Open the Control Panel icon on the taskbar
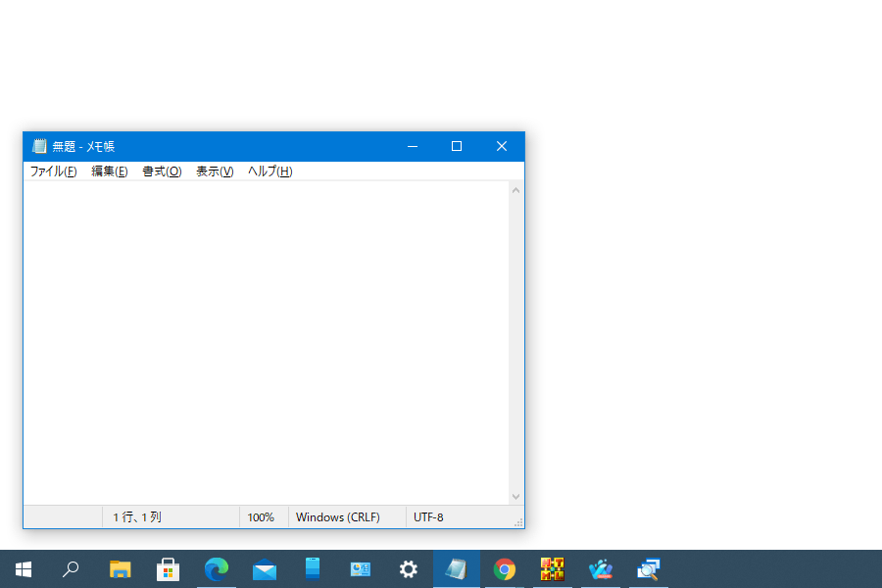Image resolution: width=882 pixels, height=588 pixels. pyautogui.click(x=360, y=569)
